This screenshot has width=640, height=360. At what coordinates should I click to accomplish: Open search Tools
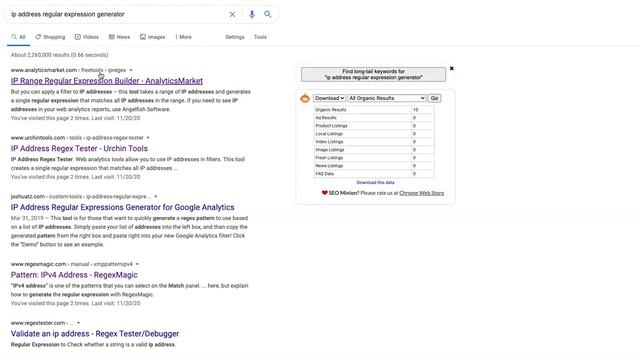tap(260, 37)
